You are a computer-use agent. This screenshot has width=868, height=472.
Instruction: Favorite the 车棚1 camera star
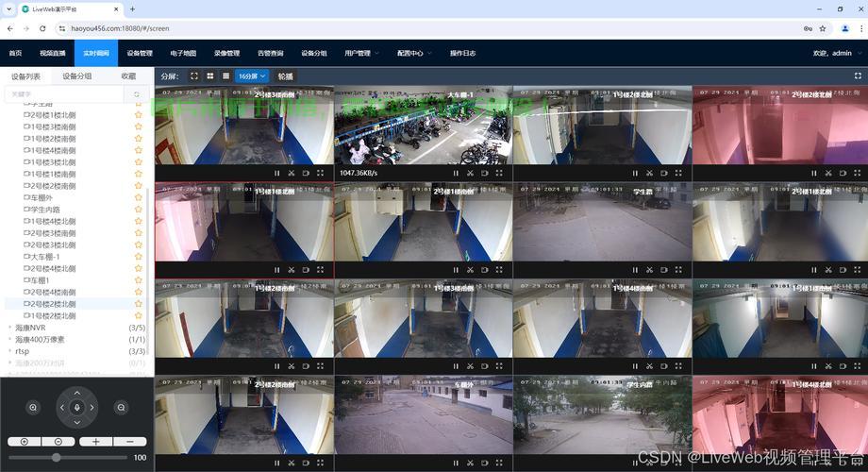click(x=139, y=280)
